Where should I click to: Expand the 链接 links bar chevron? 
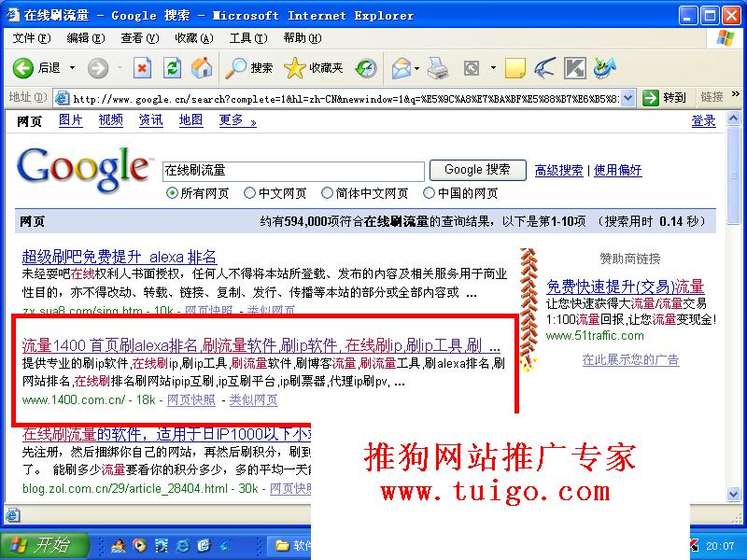(x=736, y=94)
